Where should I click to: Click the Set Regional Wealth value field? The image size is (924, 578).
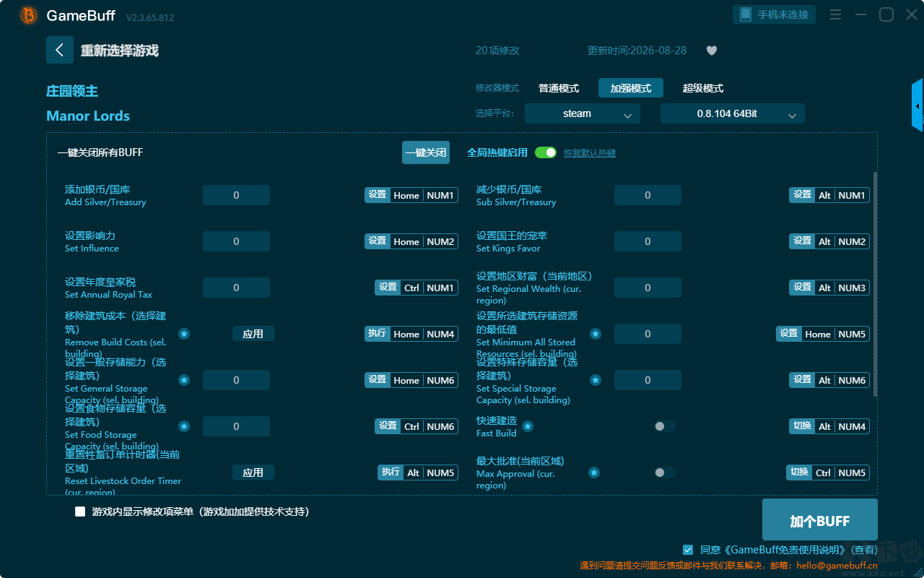648,288
